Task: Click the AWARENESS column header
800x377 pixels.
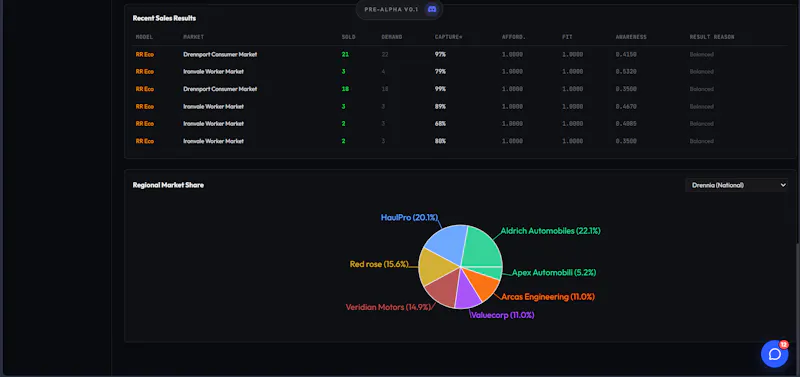Action: click(631, 37)
